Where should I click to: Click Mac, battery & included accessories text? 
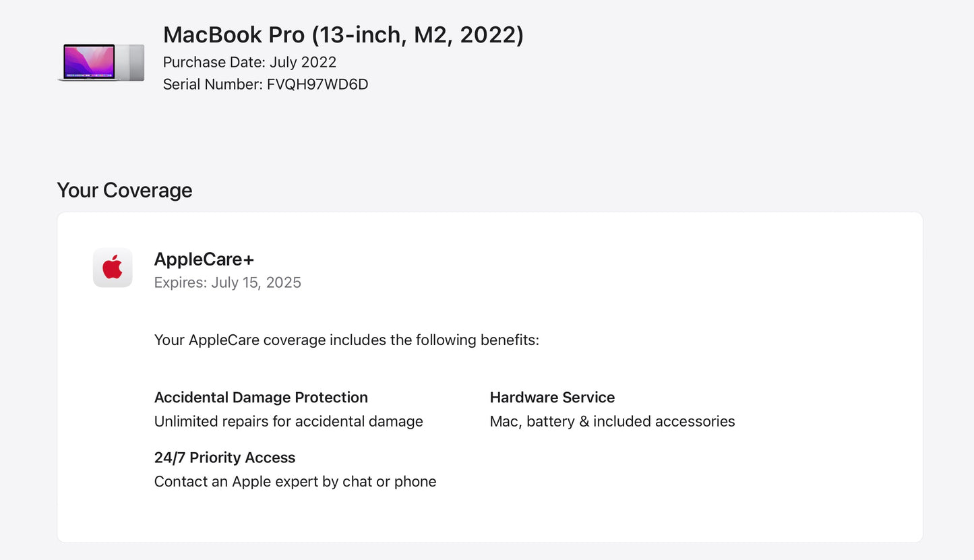pos(612,422)
